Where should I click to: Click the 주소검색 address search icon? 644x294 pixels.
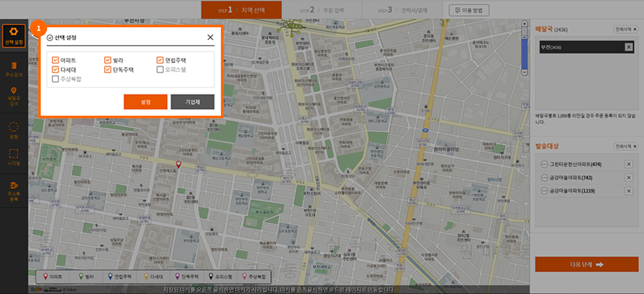click(x=14, y=69)
